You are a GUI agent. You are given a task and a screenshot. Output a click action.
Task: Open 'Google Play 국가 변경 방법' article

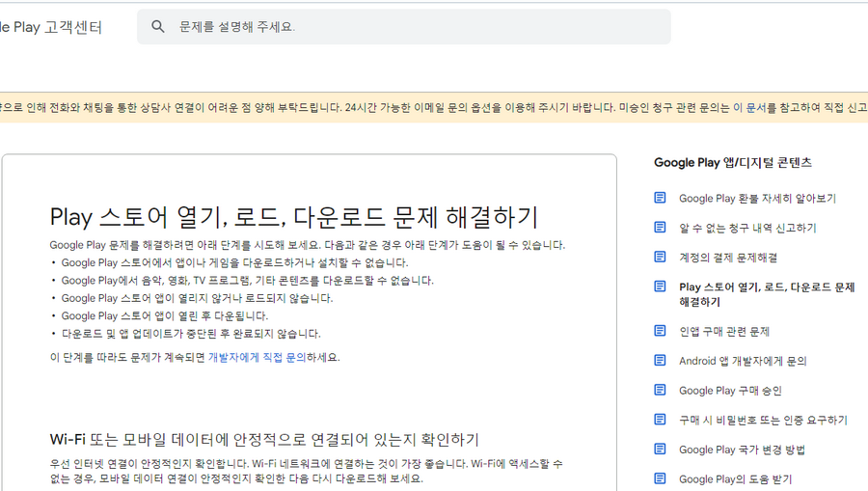742,450
